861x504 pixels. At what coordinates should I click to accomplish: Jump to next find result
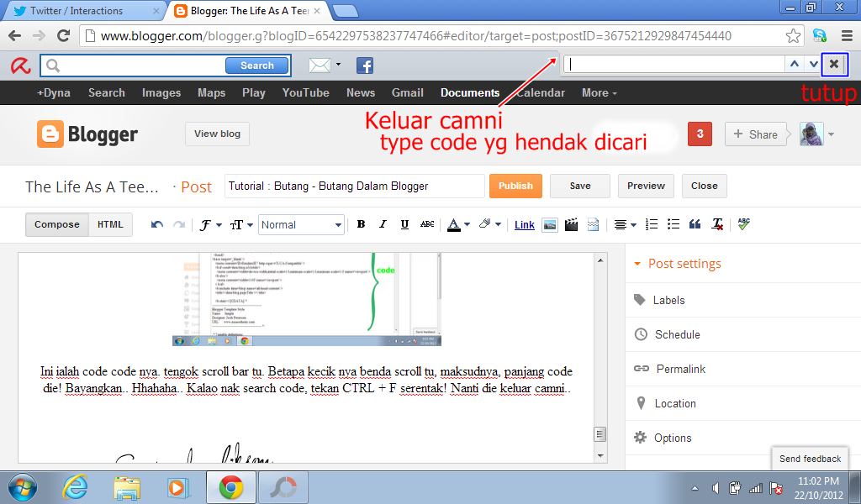click(x=813, y=64)
